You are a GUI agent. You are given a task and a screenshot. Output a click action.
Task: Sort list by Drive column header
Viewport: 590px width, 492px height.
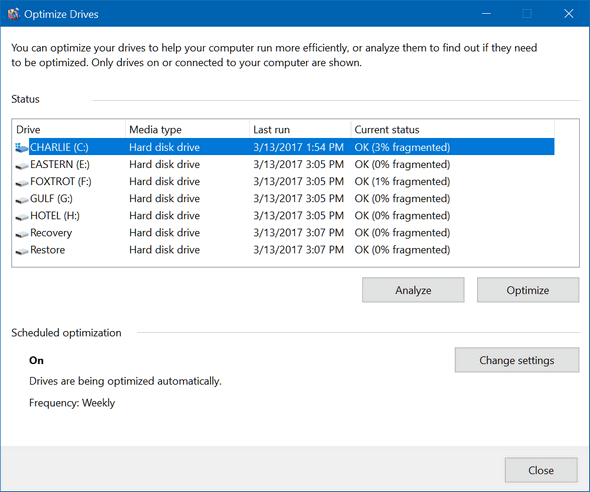click(x=69, y=129)
